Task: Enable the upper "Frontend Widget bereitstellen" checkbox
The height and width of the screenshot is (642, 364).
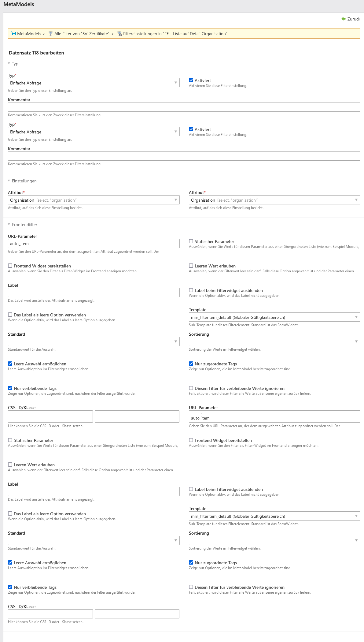Action: (x=10, y=266)
